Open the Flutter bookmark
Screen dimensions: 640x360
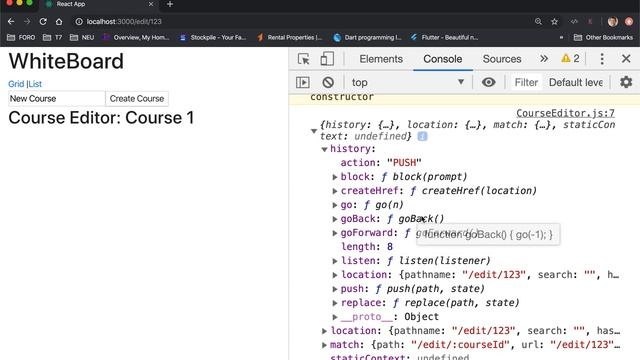tap(444, 38)
